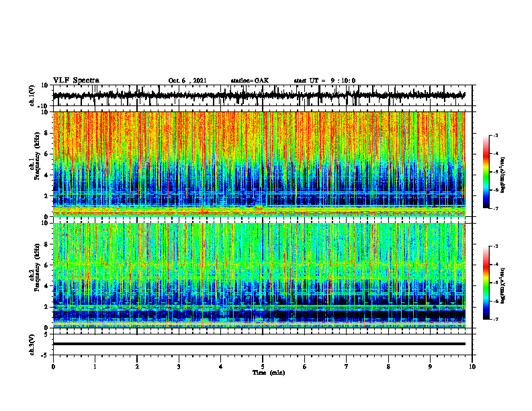Click time axis tick label "6"
The height and width of the screenshot is (411, 532).
[305, 367]
